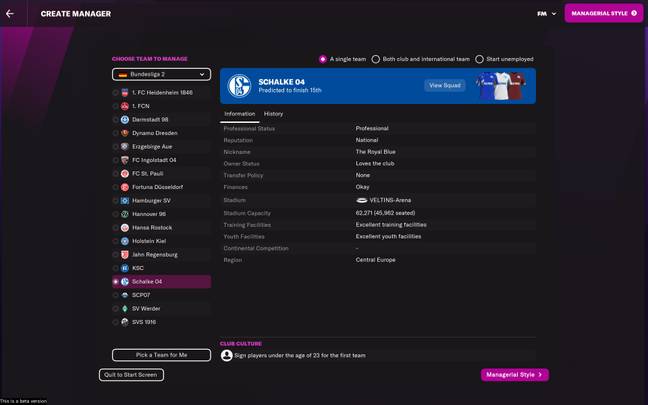
Task: Click the Central Europe region value
Action: [x=376, y=260]
